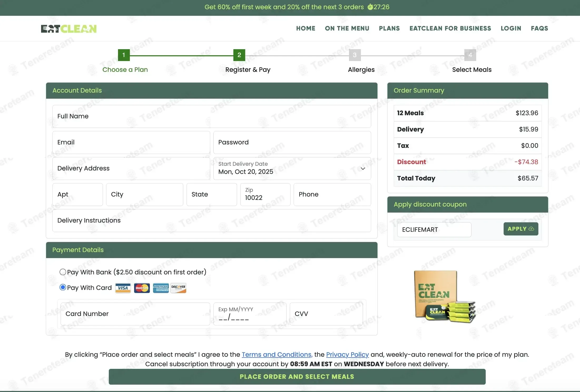Viewport: 580px width, 392px height.
Task: Click step 3 Allergies marker
Action: (x=355, y=55)
